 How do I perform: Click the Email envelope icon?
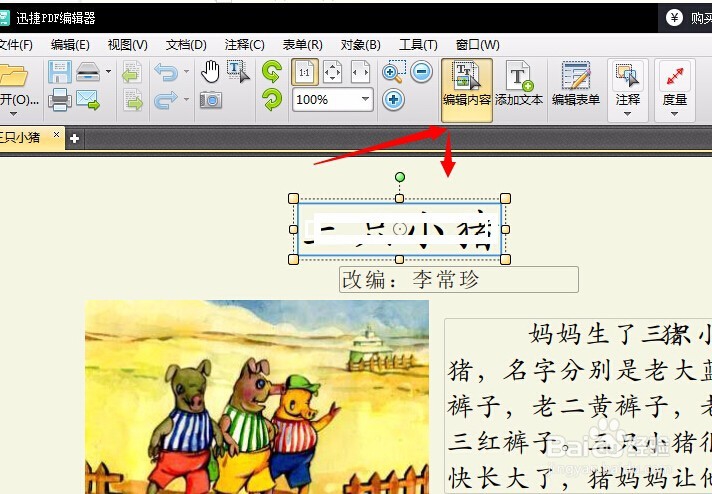[88, 100]
